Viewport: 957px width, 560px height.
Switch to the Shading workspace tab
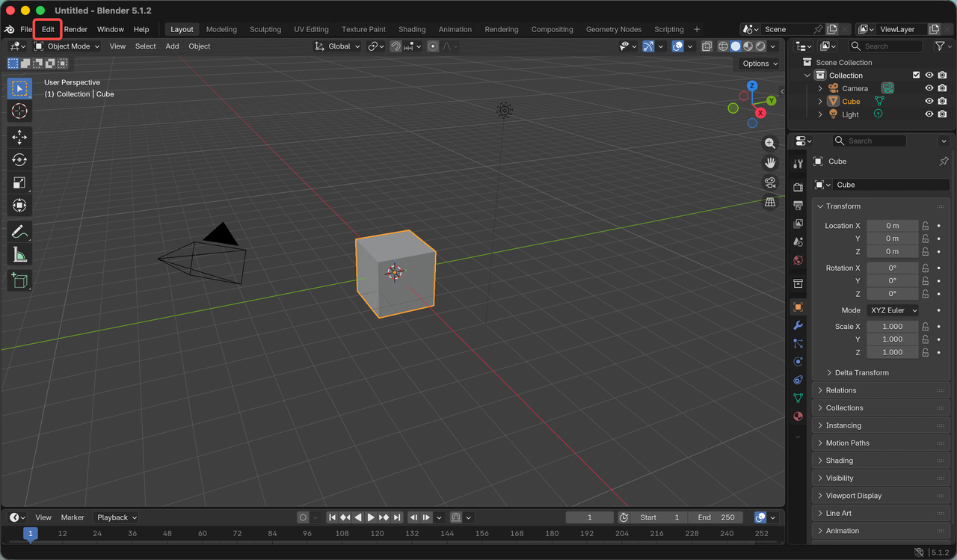[412, 29]
